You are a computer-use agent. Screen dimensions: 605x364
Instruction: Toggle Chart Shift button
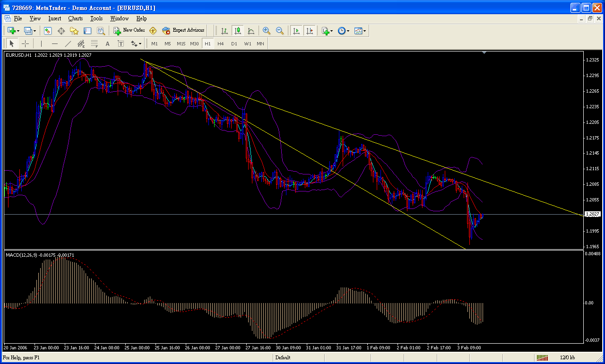[310, 31]
